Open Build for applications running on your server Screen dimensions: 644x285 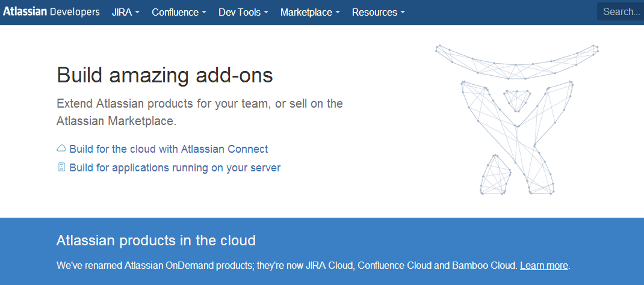coord(175,168)
